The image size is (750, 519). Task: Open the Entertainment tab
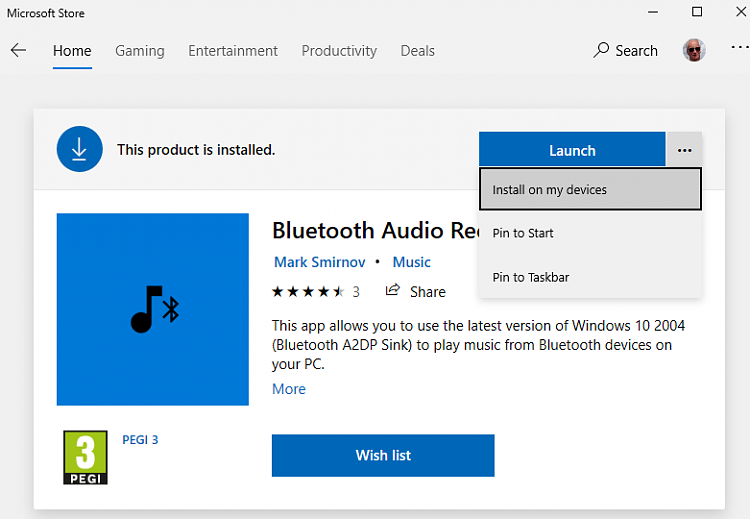(233, 51)
